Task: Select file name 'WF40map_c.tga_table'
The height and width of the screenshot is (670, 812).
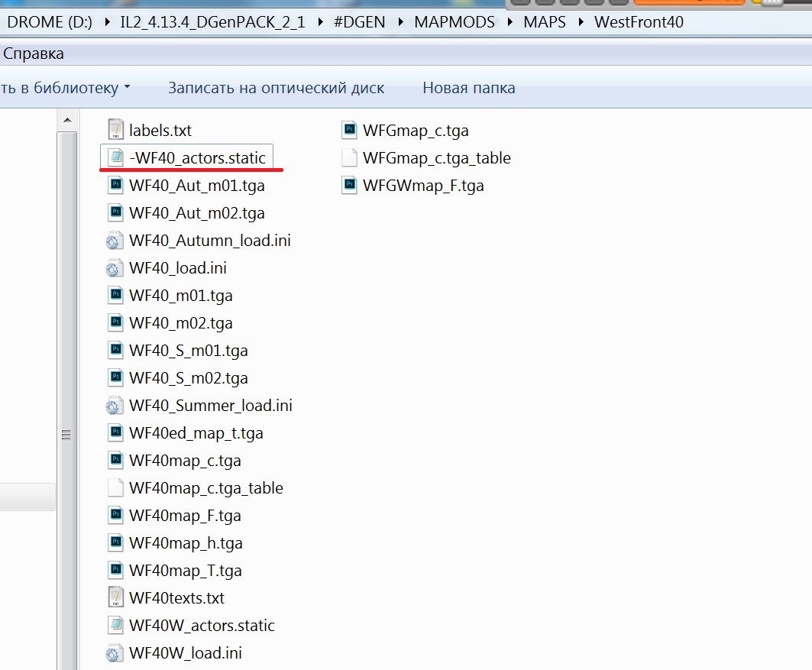Action: click(206, 488)
